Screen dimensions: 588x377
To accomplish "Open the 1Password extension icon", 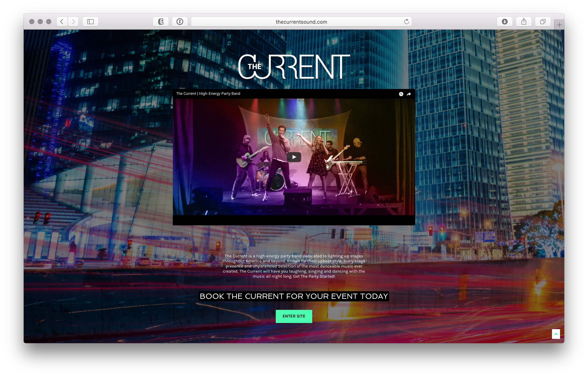I will pos(180,22).
